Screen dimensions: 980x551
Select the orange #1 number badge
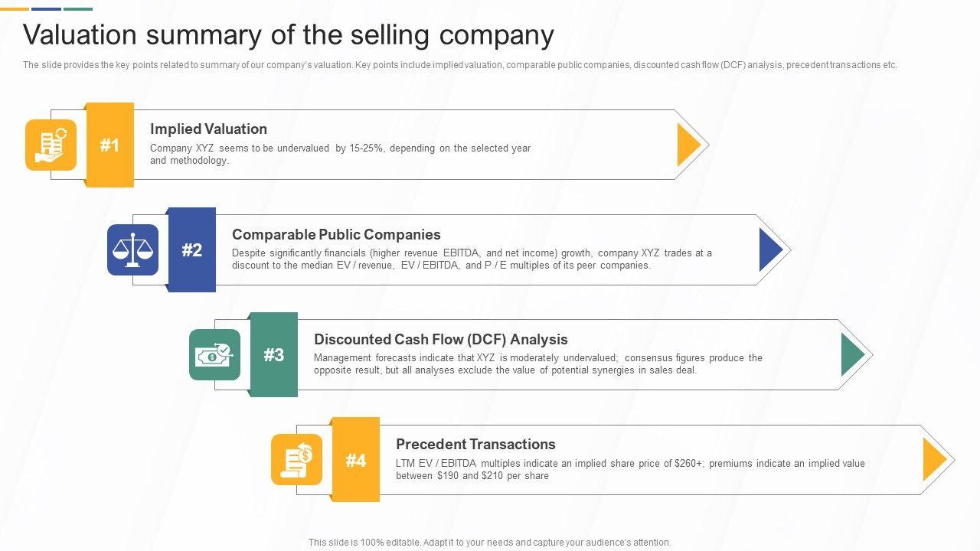[110, 145]
